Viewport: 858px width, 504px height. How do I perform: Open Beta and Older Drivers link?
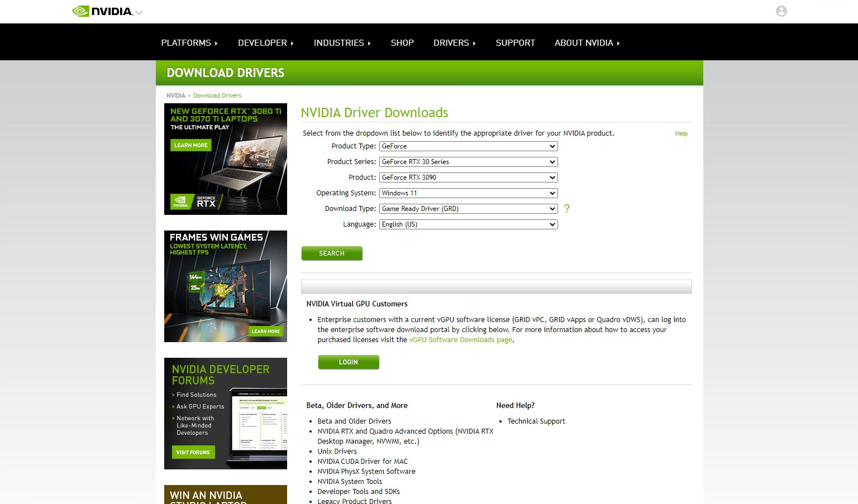click(x=354, y=421)
